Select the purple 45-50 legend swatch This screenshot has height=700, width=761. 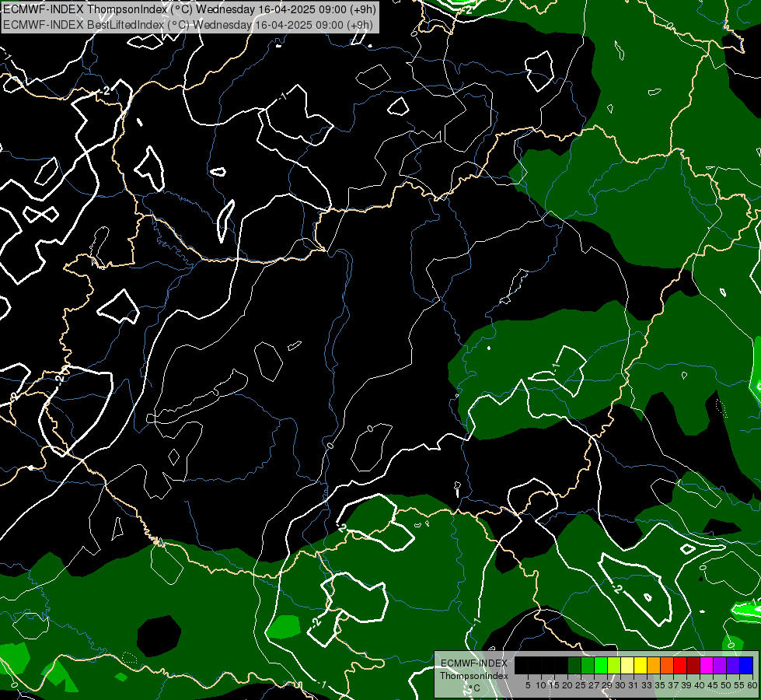click(x=720, y=665)
